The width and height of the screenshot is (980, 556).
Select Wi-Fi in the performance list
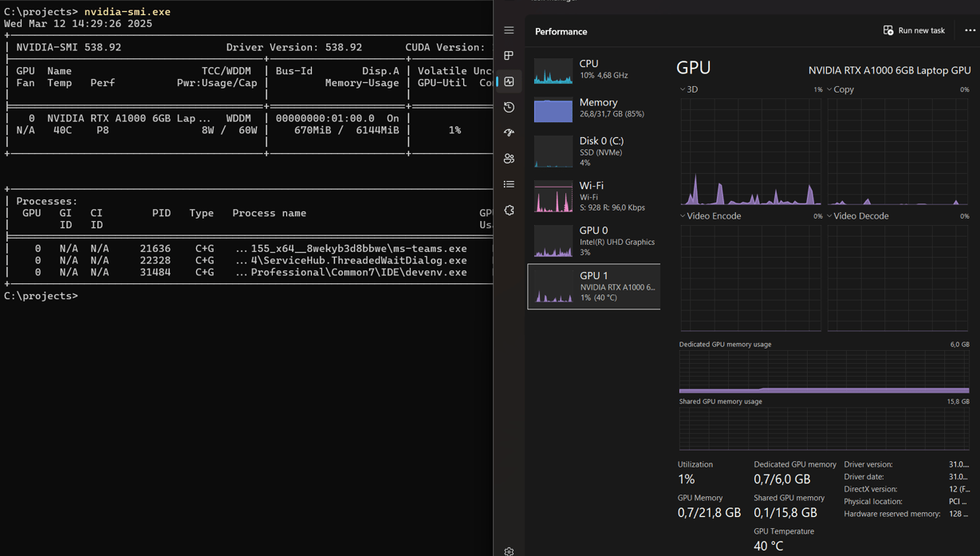593,196
